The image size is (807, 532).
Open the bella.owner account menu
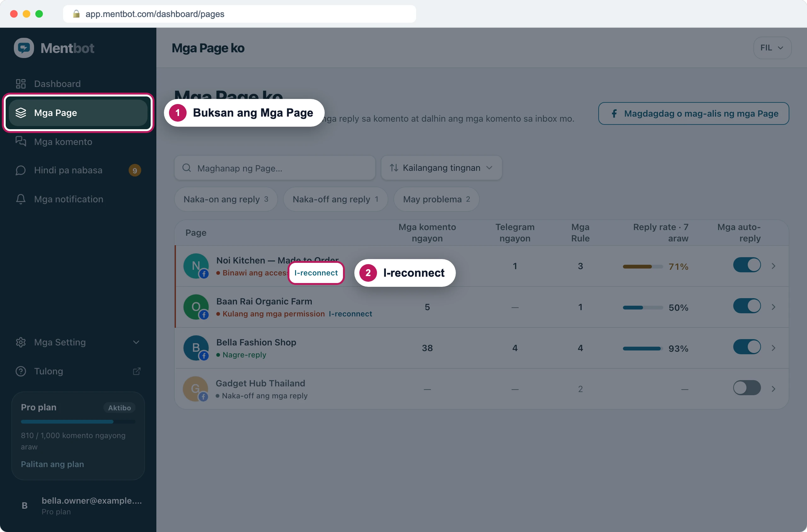(x=78, y=506)
